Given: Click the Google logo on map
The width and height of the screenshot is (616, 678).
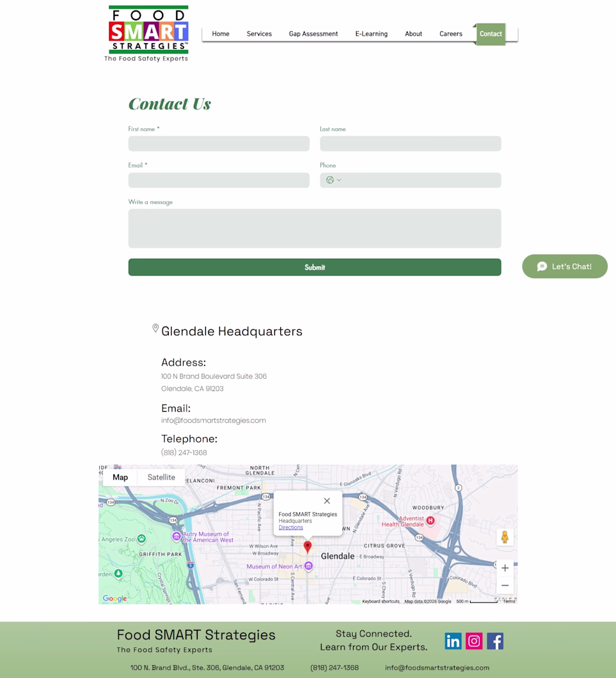Looking at the screenshot, I should 115,598.
